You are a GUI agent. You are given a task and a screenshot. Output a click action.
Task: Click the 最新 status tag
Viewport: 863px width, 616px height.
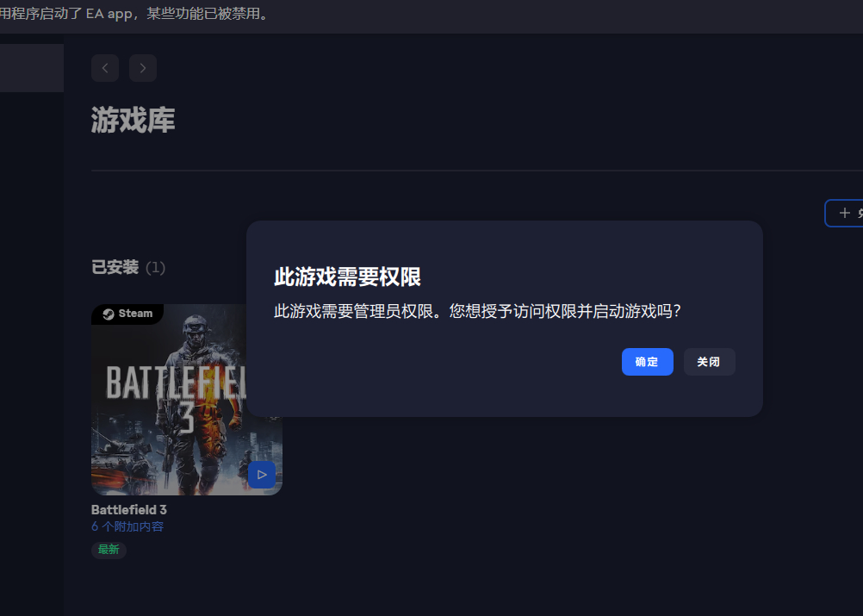109,550
